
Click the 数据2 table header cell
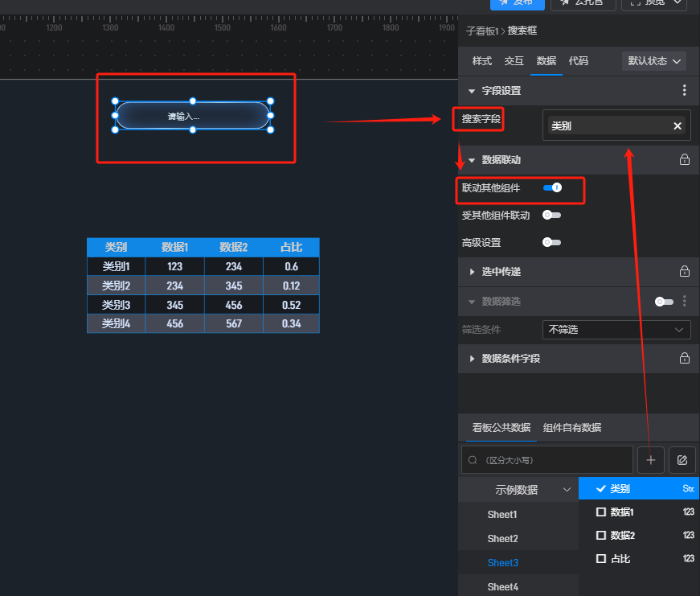point(234,247)
